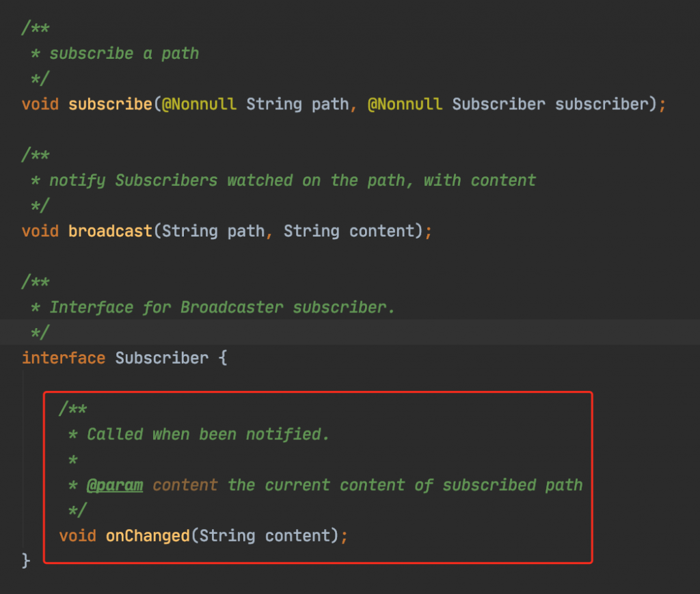Click the void keyword before subscribe

point(40,105)
